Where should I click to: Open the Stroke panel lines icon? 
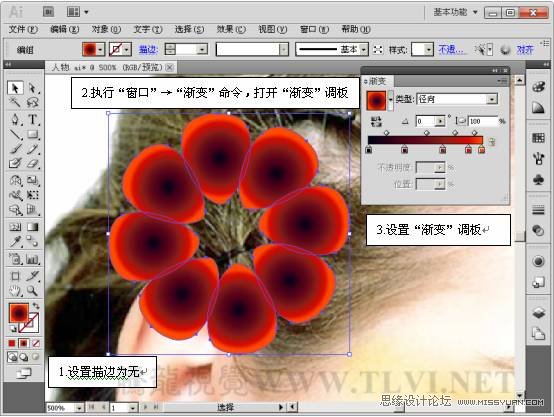(538, 210)
